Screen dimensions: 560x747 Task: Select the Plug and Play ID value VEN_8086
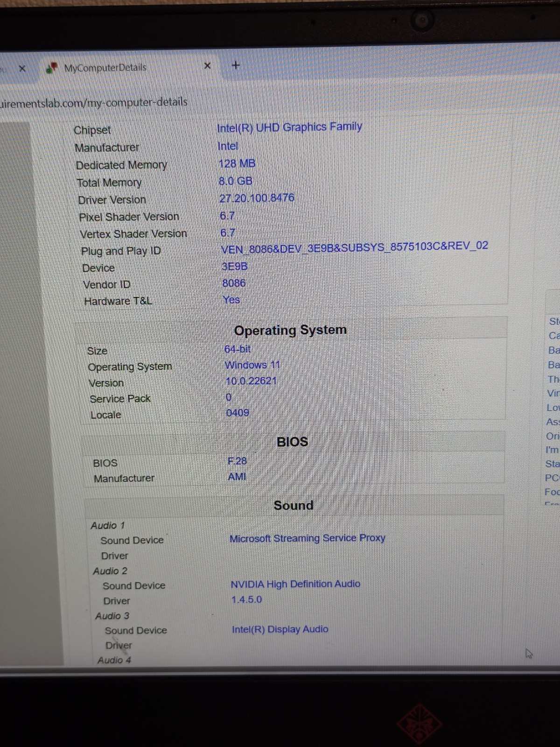pyautogui.click(x=355, y=247)
